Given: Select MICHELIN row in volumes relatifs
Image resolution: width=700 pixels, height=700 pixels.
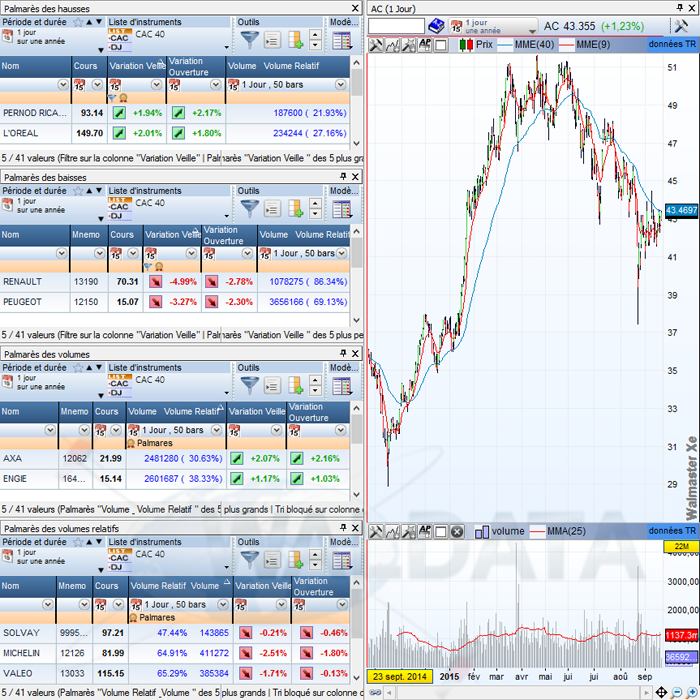Looking at the screenshot, I should [x=175, y=653].
